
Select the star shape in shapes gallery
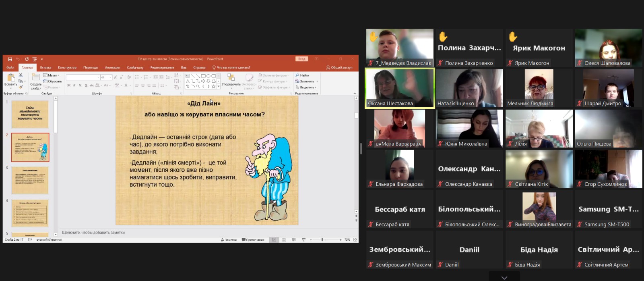[x=213, y=86]
